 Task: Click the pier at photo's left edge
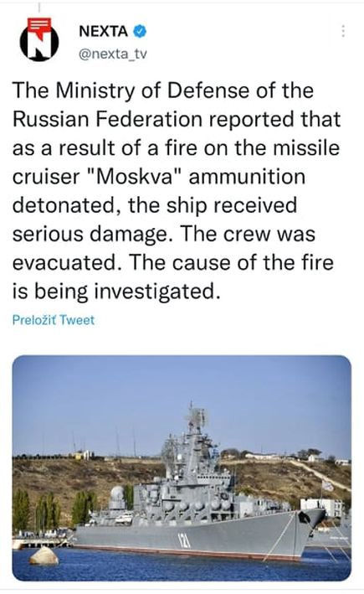(x=39, y=543)
